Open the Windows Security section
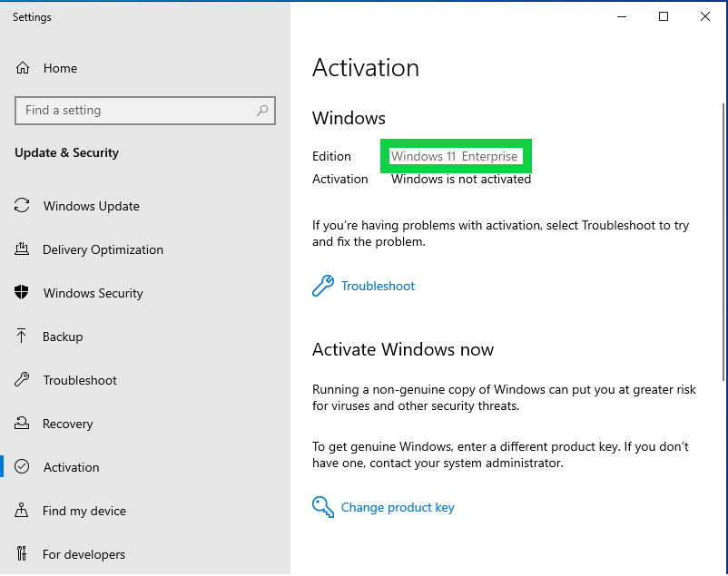This screenshot has height=576, width=728. [x=93, y=293]
